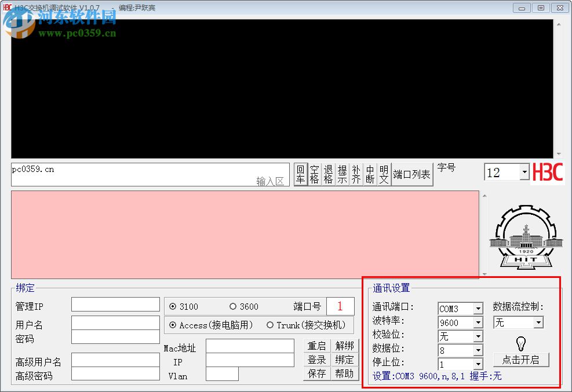The width and height of the screenshot is (572, 392).
Task: Click the 帮助 (Help) button
Action: point(345,373)
